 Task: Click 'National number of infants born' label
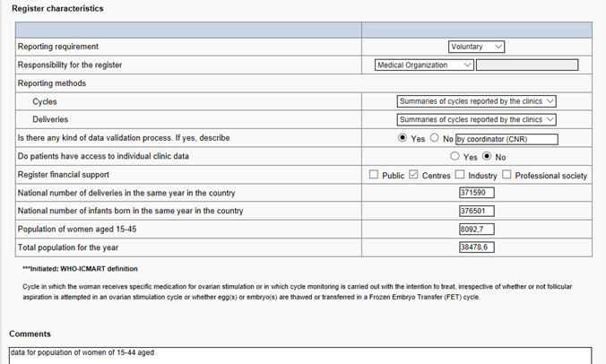pos(131,211)
